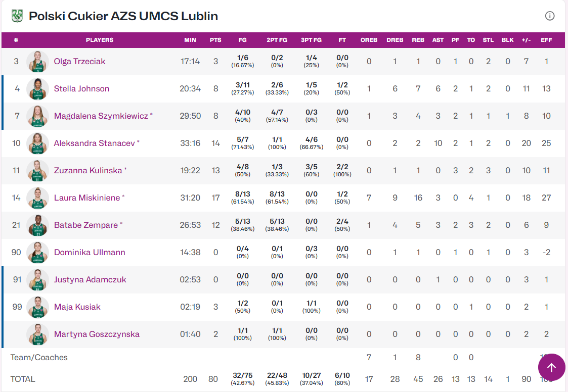Screen dimensions: 568x392
Task: Click Dominika Ullmann's avatar
Action: 37,252
